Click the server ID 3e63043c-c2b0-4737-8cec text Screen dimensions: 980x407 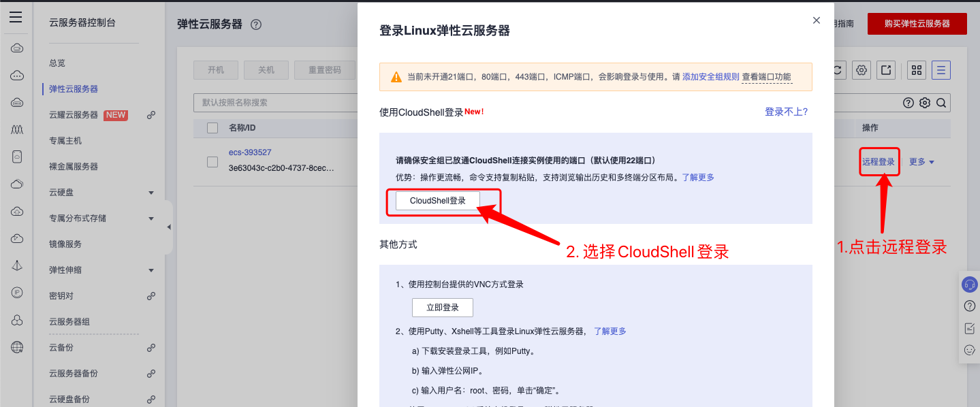pos(281,167)
